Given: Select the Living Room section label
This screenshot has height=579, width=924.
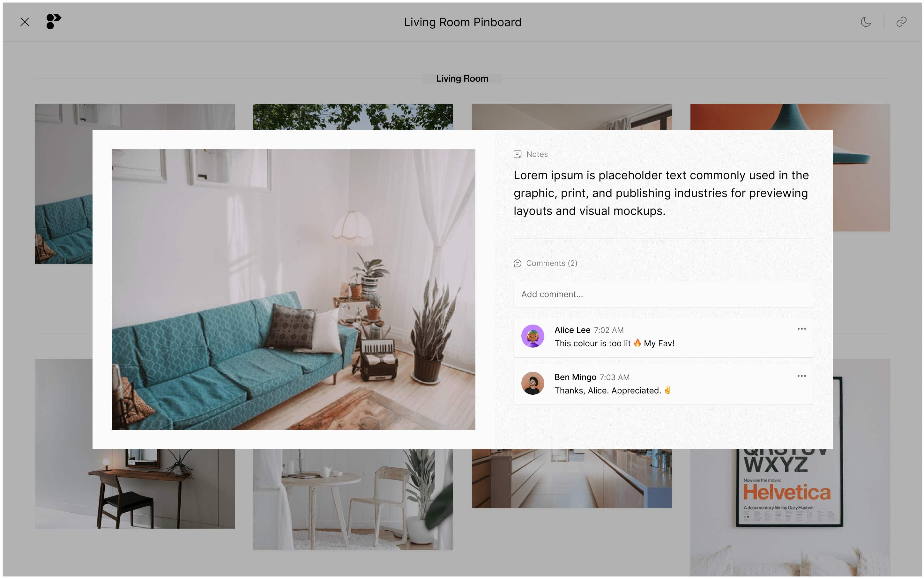Looking at the screenshot, I should point(462,78).
